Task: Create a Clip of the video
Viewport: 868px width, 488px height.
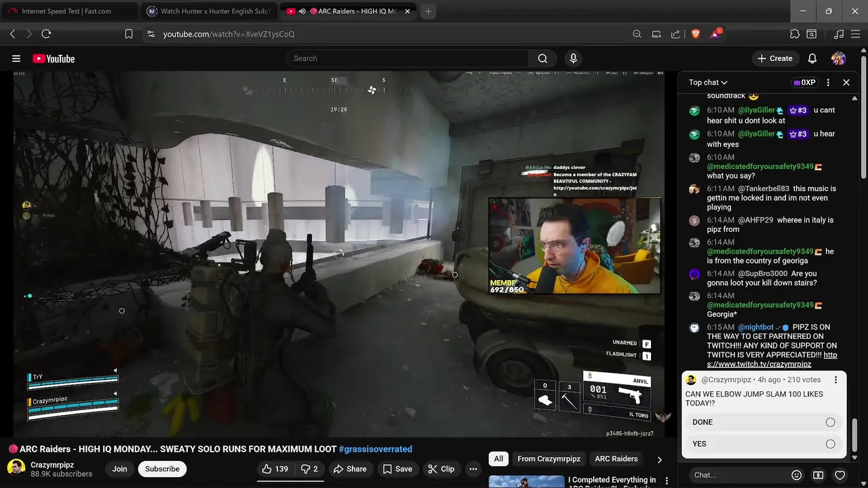Action: pos(441,469)
